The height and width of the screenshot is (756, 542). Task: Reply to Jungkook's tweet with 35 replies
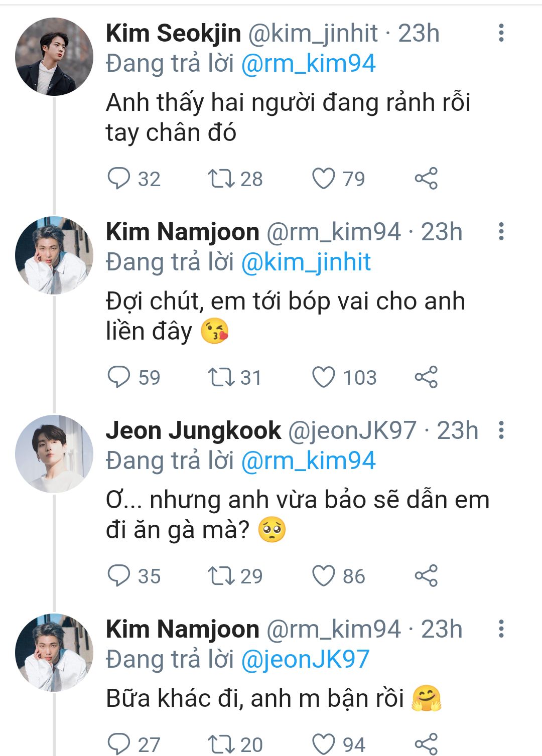pos(119,576)
